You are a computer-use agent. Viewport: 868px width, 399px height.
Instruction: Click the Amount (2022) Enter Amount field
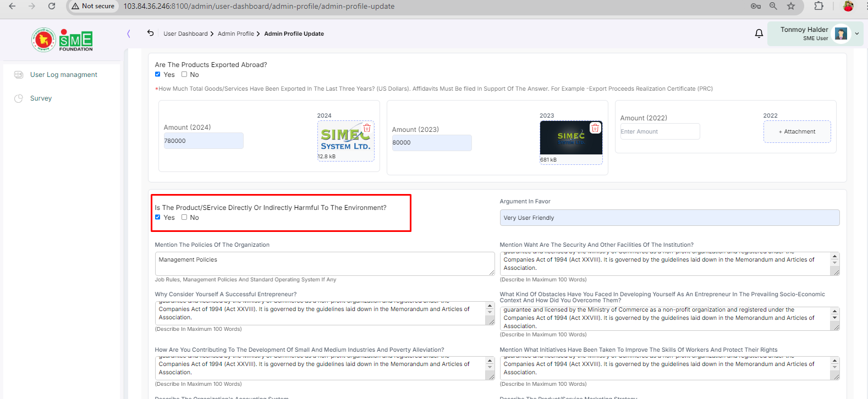660,131
